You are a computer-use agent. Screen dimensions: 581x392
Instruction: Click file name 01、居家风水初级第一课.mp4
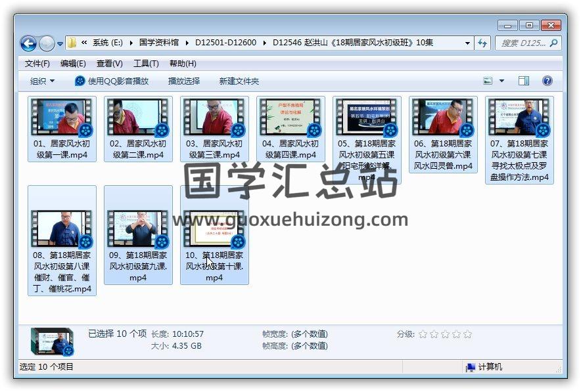[62, 149]
